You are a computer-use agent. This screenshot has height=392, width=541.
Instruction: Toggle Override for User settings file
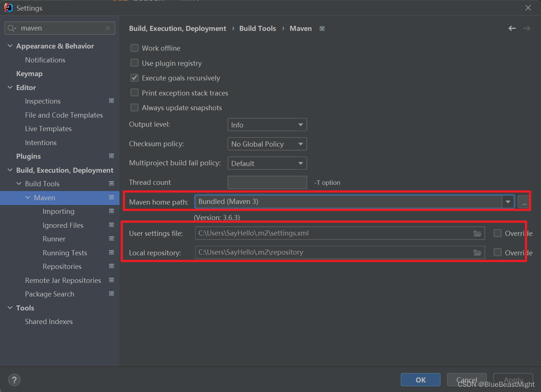(498, 233)
